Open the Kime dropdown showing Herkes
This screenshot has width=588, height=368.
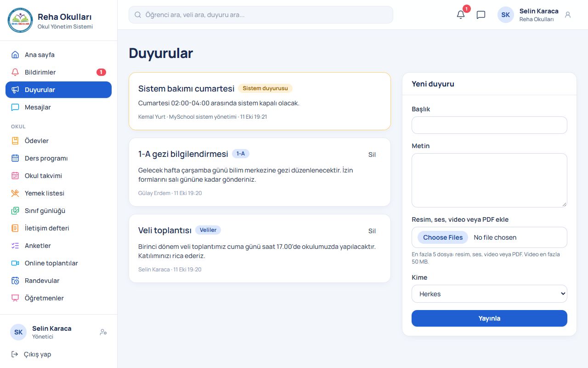tap(489, 294)
